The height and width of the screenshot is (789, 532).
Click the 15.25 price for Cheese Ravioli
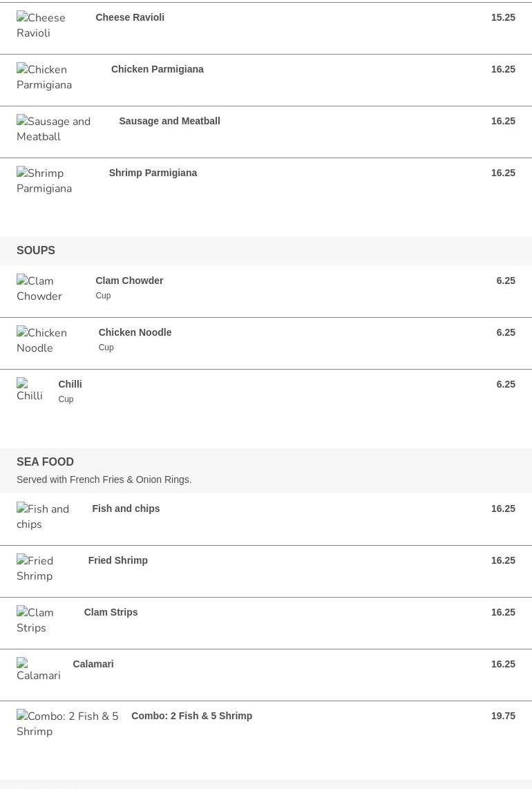[503, 17]
